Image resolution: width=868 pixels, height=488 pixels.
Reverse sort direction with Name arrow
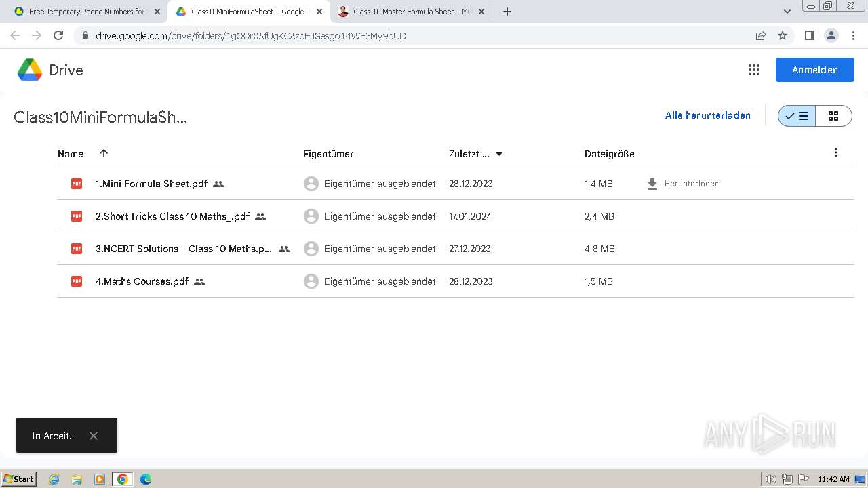(x=104, y=153)
